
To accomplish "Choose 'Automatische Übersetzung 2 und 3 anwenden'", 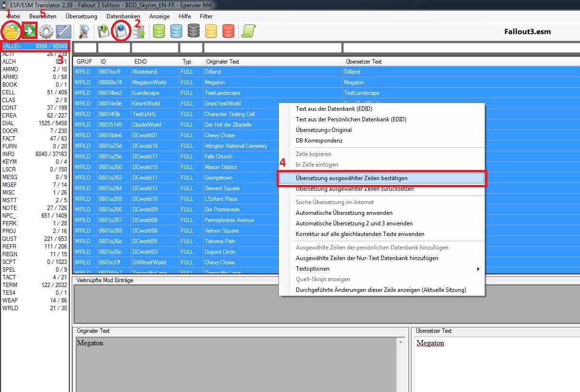I will (x=382, y=223).
